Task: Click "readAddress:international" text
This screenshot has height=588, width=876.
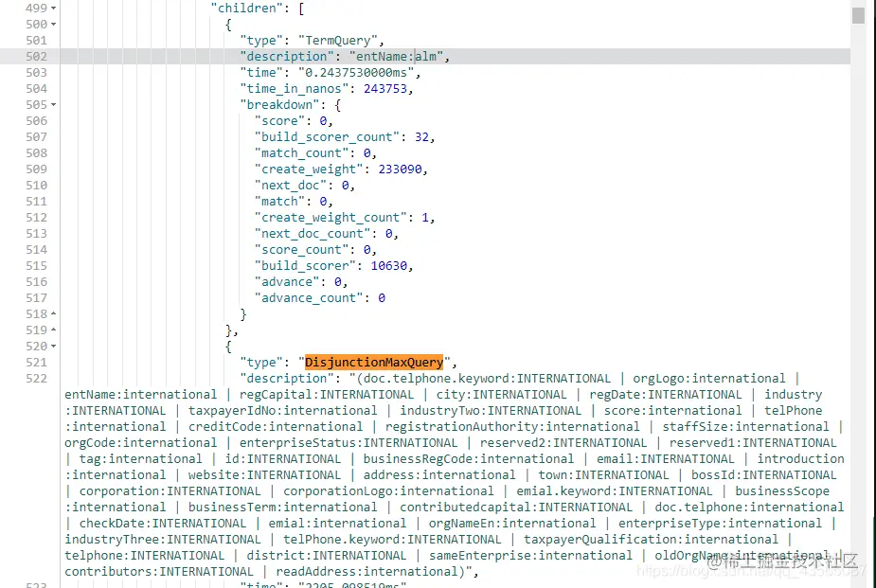Action: pos(367,572)
